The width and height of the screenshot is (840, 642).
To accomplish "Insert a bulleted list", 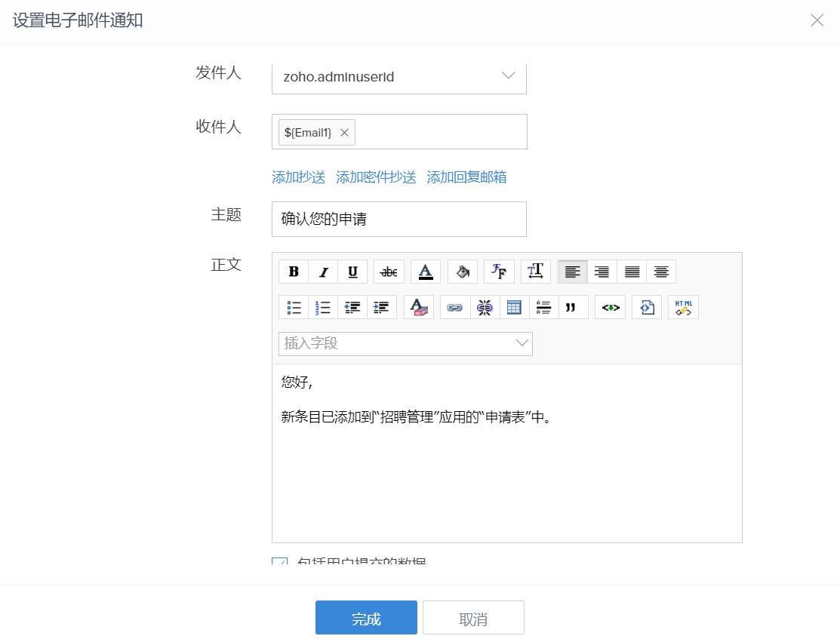I will click(294, 307).
